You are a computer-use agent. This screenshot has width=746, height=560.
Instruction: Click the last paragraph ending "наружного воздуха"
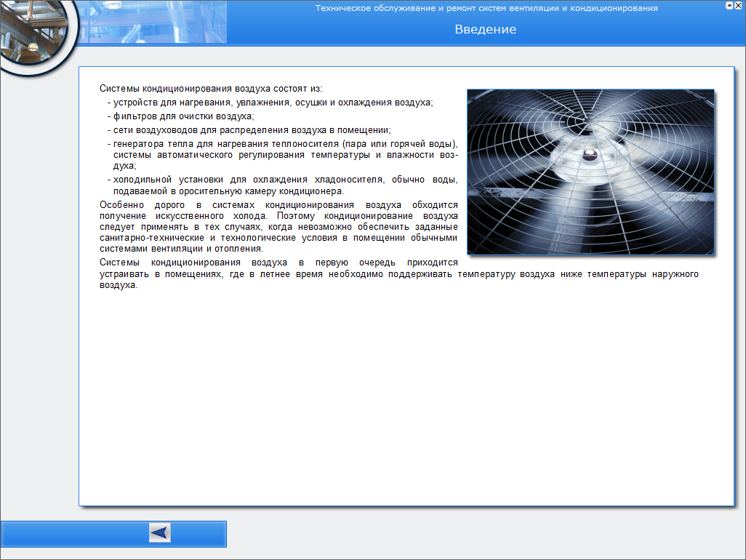[398, 274]
